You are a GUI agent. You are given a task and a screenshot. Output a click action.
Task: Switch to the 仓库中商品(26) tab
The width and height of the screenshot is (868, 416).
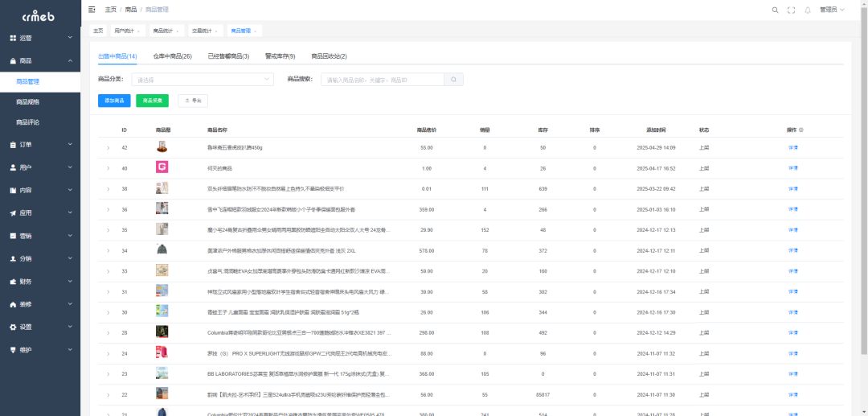pos(172,56)
